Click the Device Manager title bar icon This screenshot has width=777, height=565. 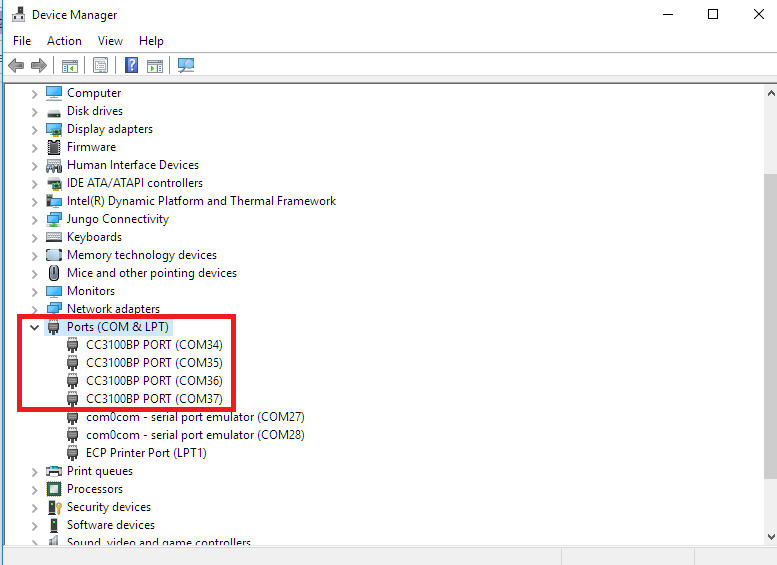coord(18,14)
